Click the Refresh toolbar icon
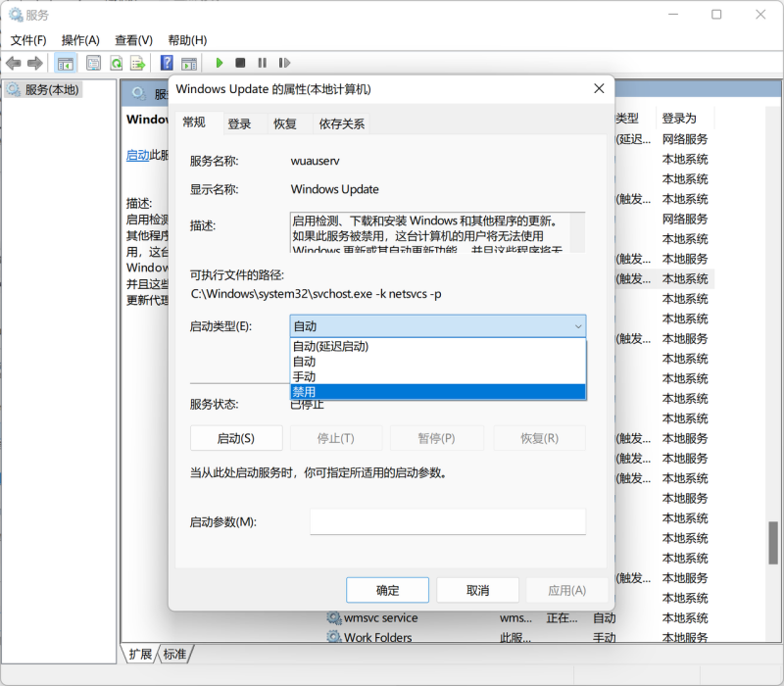This screenshot has height=686, width=784. point(117,63)
